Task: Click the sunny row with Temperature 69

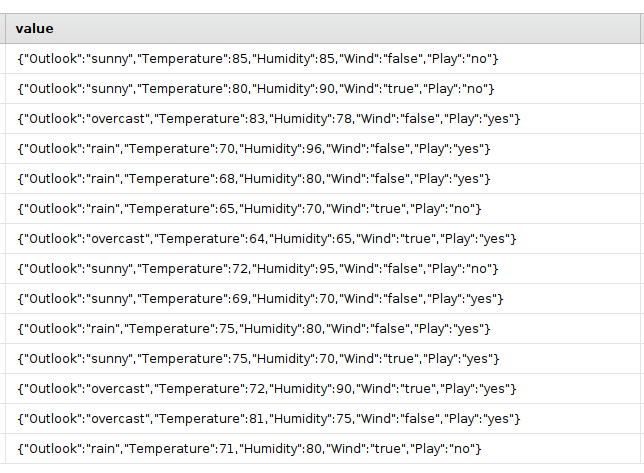Action: pyautogui.click(x=260, y=299)
